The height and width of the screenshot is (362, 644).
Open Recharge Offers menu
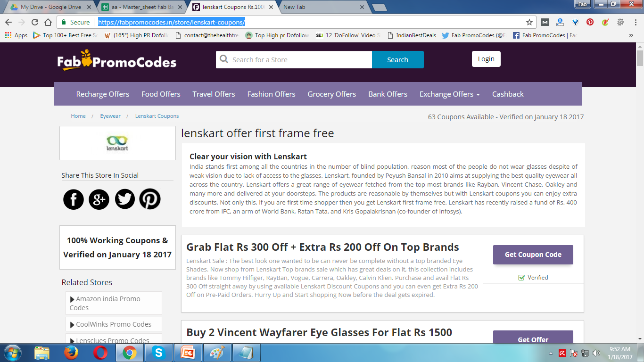103,94
